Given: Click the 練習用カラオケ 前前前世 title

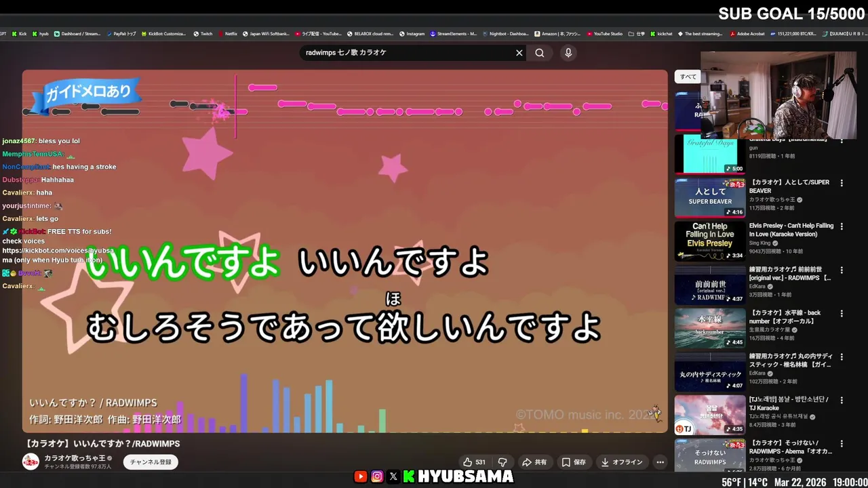Looking at the screenshot, I should tap(790, 274).
